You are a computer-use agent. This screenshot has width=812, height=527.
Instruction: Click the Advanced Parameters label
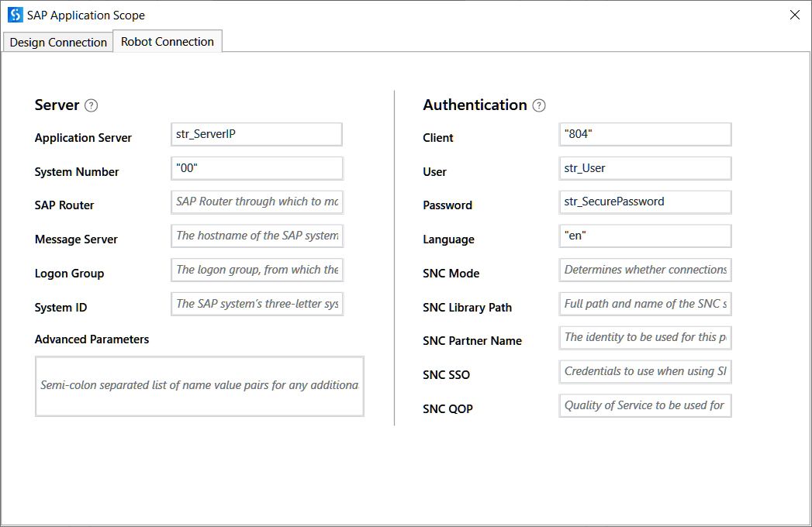point(92,339)
